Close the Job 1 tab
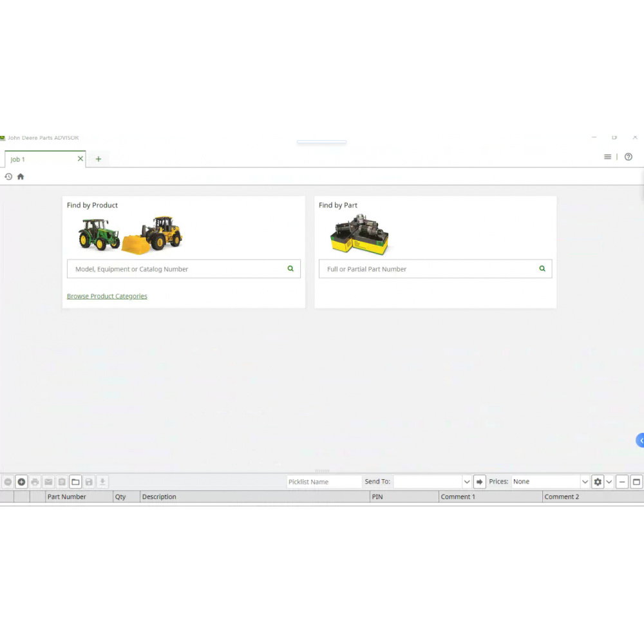This screenshot has width=644, height=644. [80, 158]
